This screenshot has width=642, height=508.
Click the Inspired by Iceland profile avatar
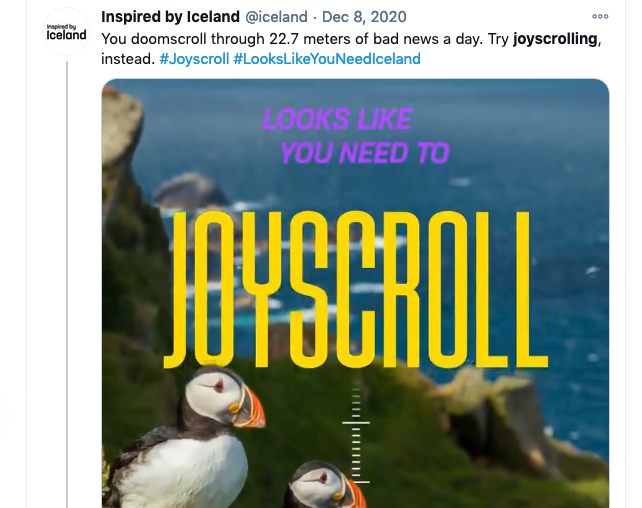(67, 32)
